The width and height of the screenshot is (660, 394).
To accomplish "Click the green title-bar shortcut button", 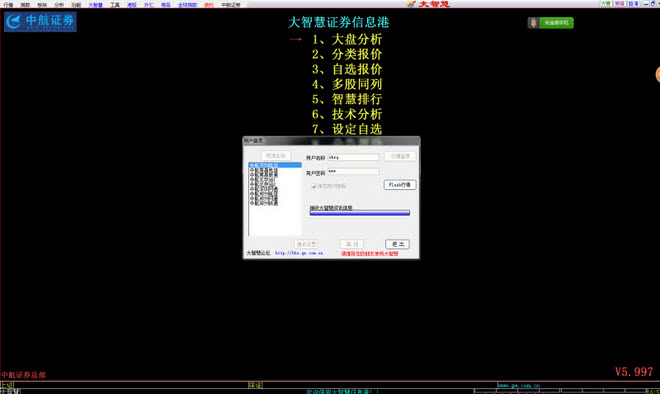I will 605,3.
